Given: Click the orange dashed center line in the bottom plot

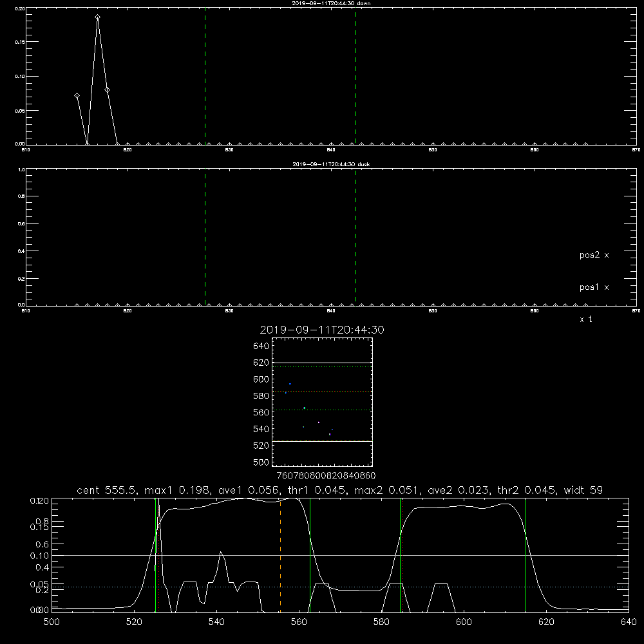Looking at the screenshot, I should coord(281,556).
